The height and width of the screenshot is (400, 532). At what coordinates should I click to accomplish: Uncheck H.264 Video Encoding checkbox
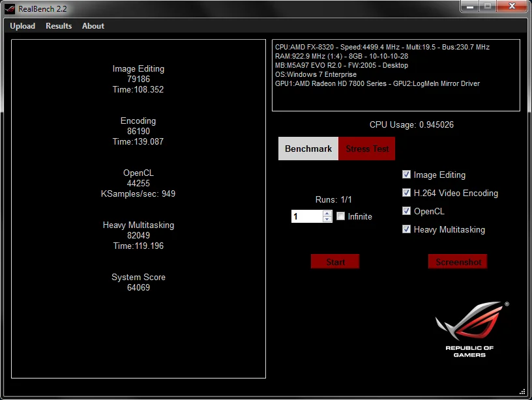tap(406, 193)
